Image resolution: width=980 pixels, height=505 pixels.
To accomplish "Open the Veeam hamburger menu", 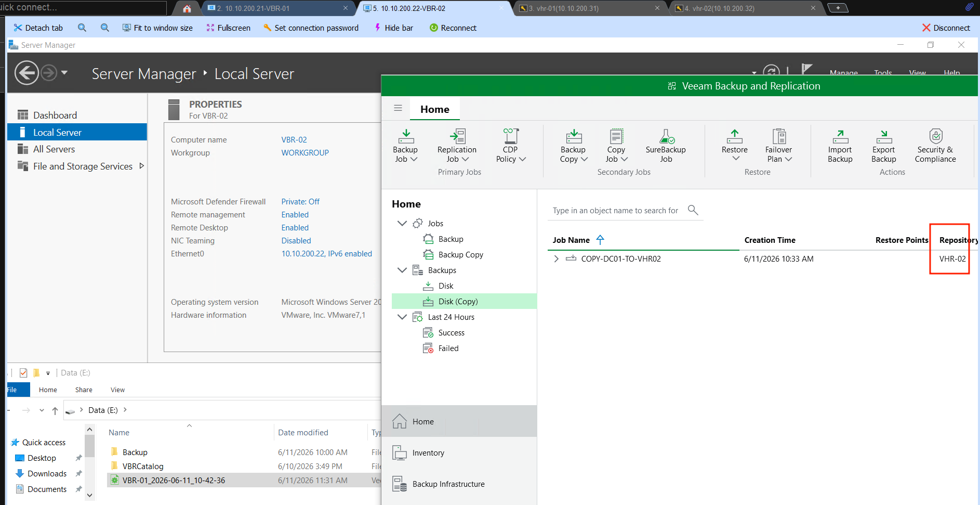I will 398,108.
